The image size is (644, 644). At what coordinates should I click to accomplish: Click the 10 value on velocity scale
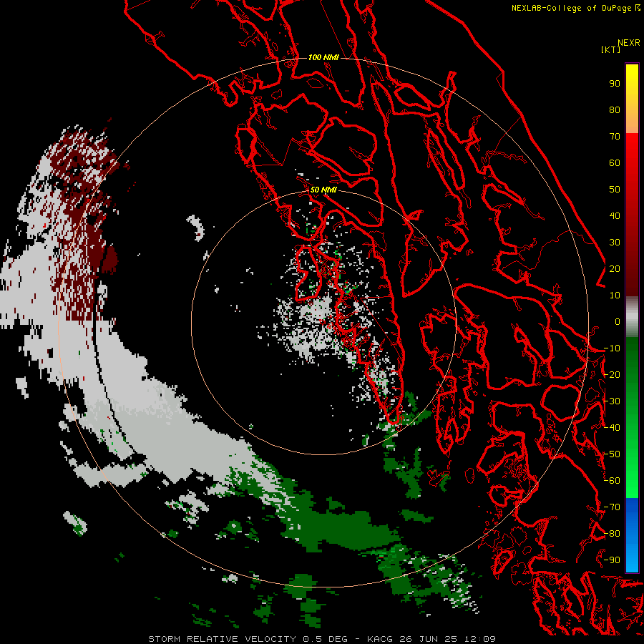pyautogui.click(x=615, y=296)
